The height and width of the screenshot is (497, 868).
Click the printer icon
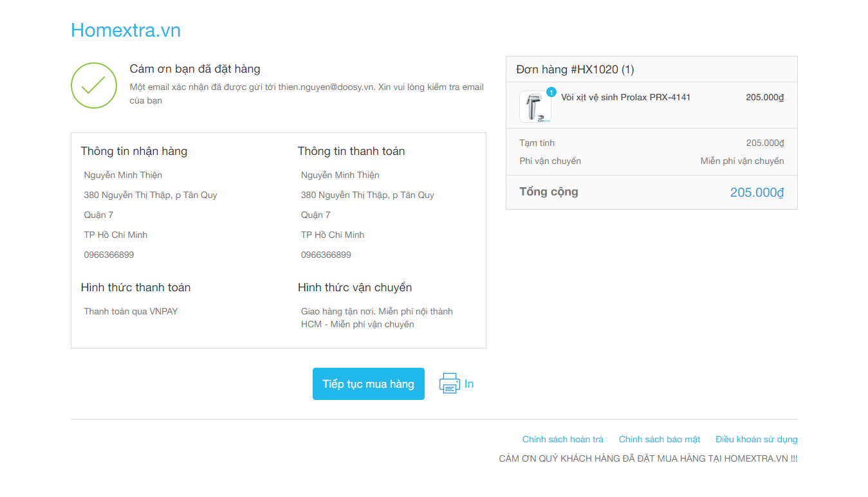449,383
